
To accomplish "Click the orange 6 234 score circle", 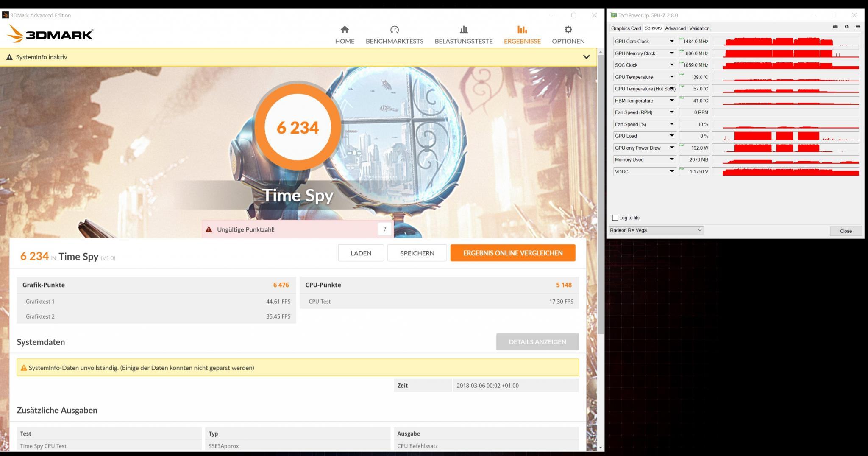I will 298,127.
